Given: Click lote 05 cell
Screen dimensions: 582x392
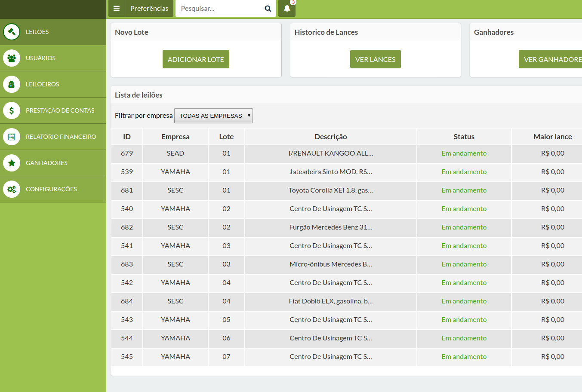Looking at the screenshot, I should [x=226, y=320].
